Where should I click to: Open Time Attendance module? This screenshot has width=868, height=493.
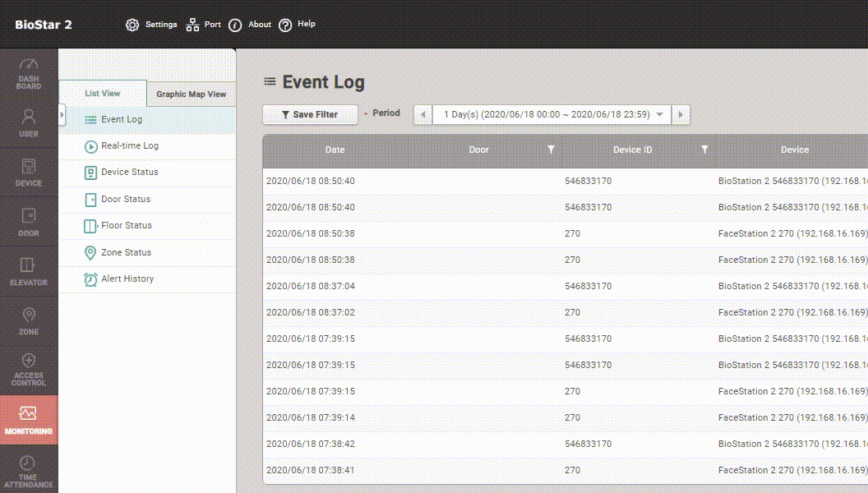[29, 472]
